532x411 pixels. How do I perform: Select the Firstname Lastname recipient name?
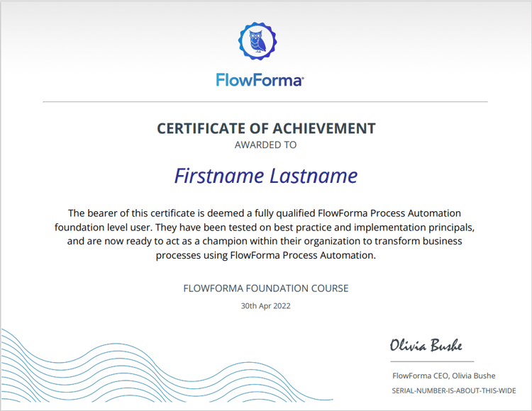[x=266, y=176]
